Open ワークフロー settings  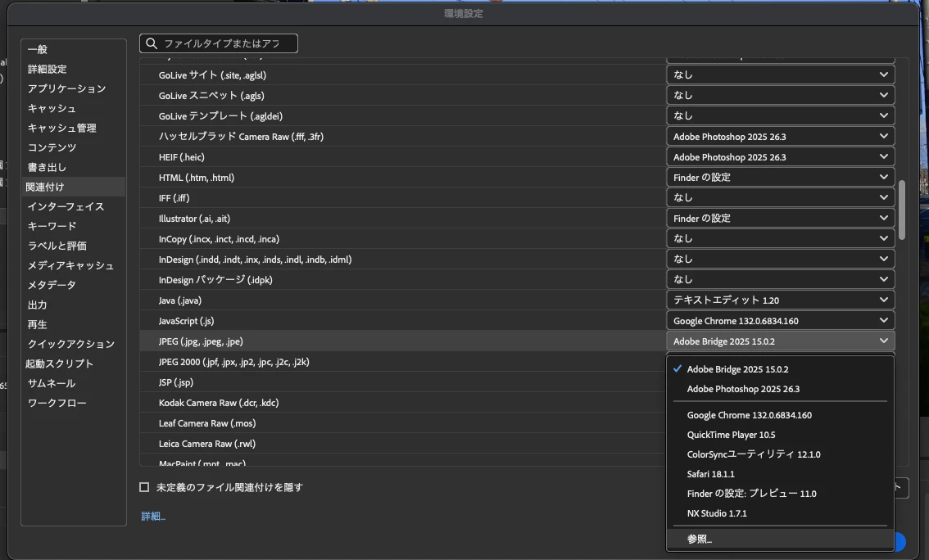(57, 403)
